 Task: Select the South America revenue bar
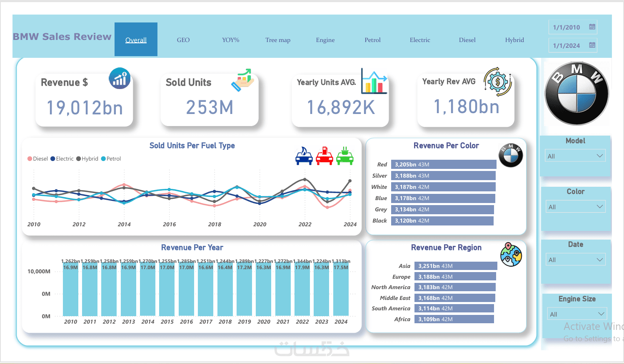[x=454, y=308]
